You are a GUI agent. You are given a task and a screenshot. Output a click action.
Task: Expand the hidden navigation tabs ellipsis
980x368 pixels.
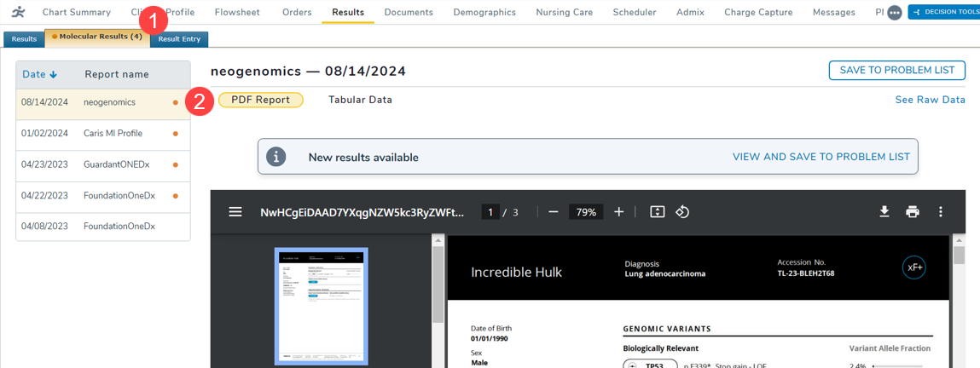coord(894,13)
